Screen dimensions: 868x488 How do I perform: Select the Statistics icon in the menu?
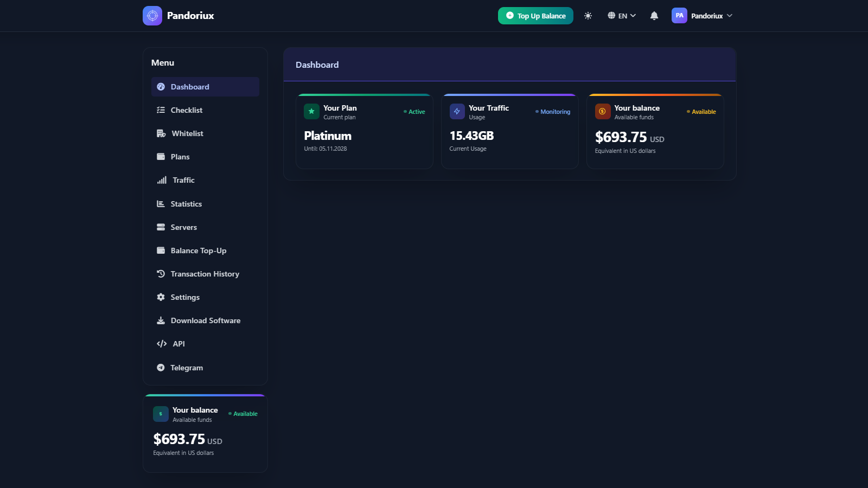pos(161,204)
